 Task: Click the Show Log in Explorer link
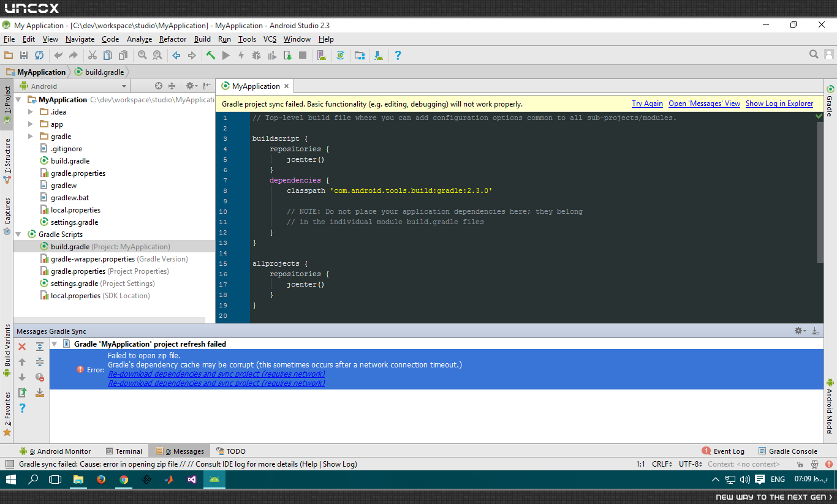pos(779,103)
